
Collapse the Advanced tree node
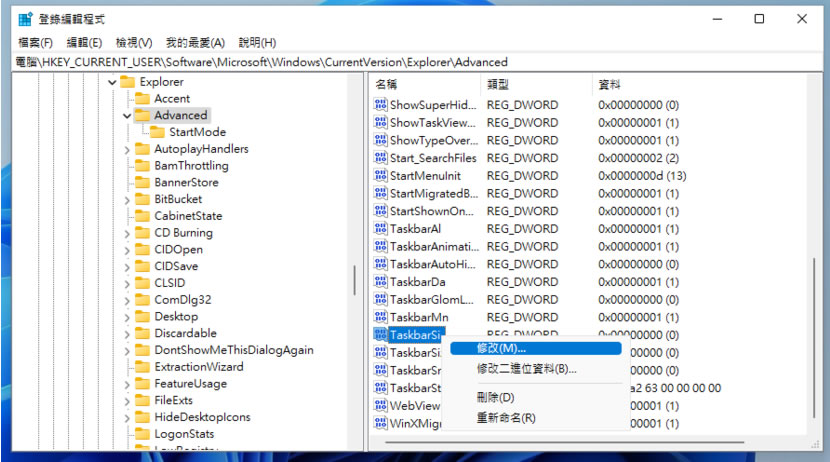click(127, 115)
